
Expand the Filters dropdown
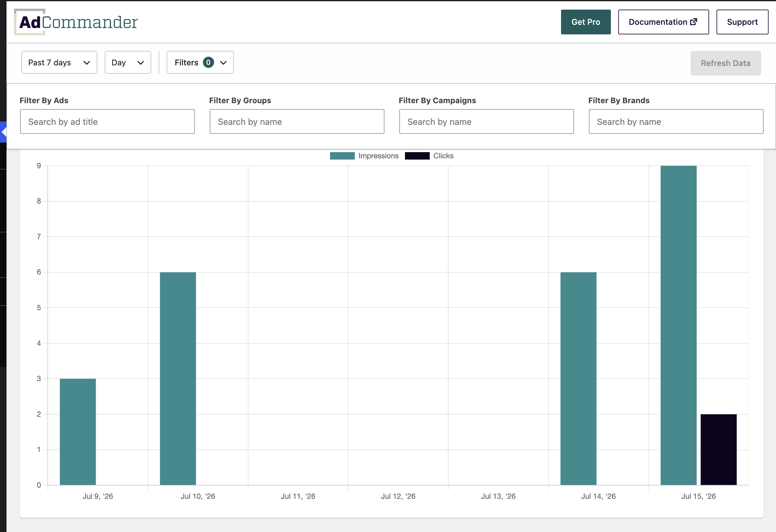tap(200, 63)
